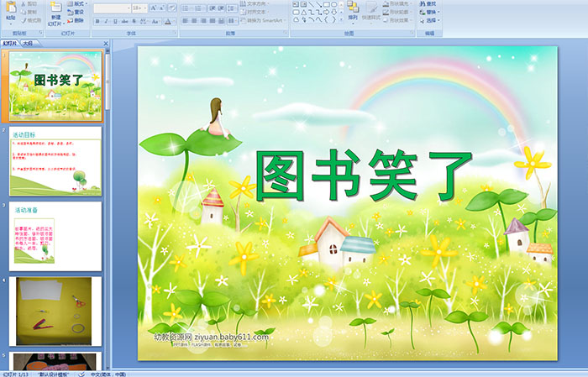
Task: Switch to the Slides (幻灯片) tab
Action: [10, 42]
